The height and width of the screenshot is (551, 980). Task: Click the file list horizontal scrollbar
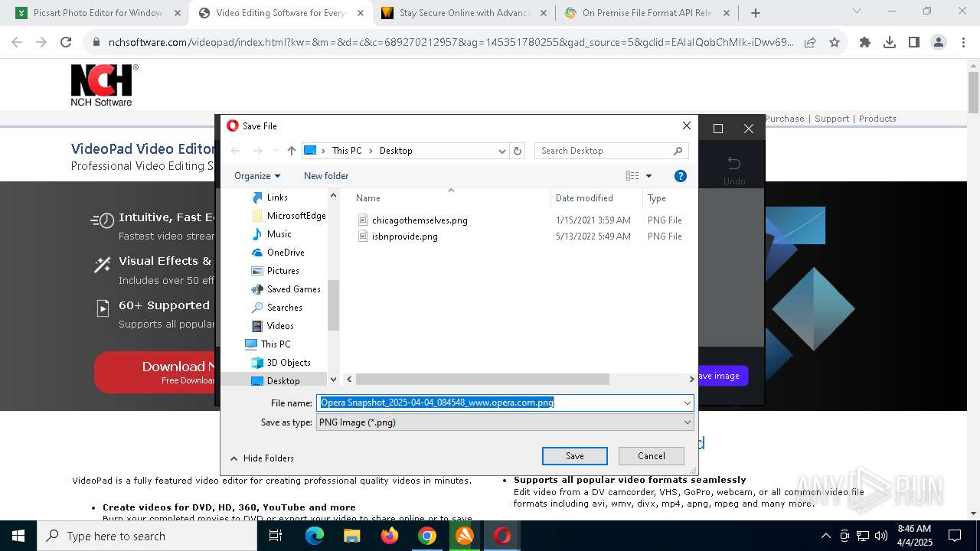coord(482,379)
